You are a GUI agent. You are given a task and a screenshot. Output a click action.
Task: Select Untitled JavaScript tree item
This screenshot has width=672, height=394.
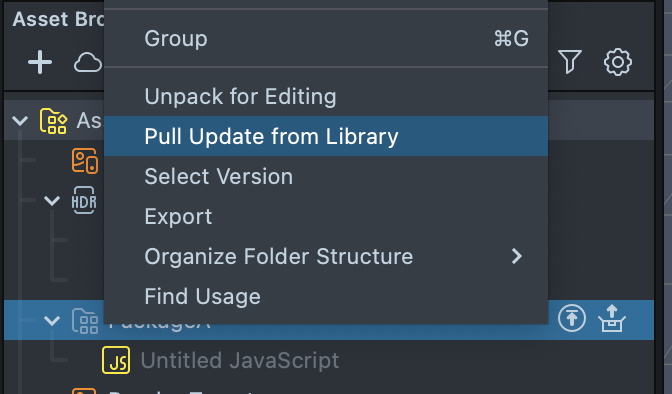point(240,360)
